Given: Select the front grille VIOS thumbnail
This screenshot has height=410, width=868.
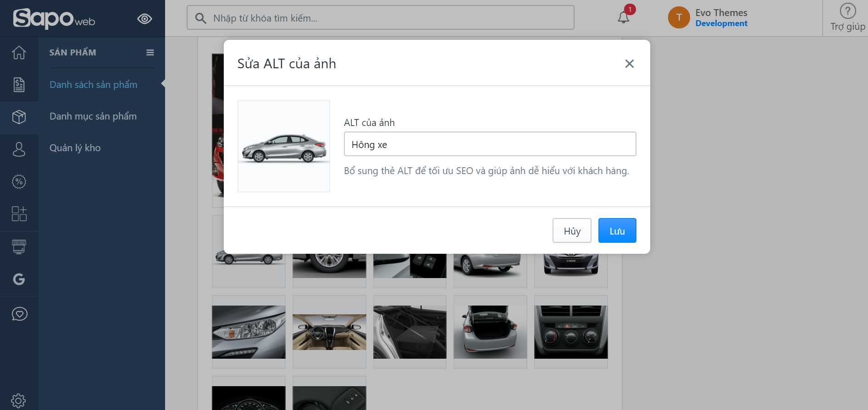Looking at the screenshot, I should 571,270.
